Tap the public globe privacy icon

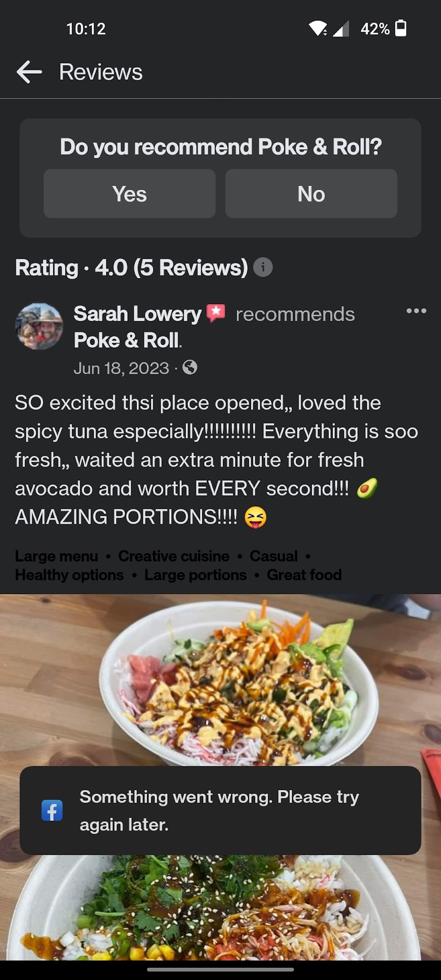tap(190, 367)
